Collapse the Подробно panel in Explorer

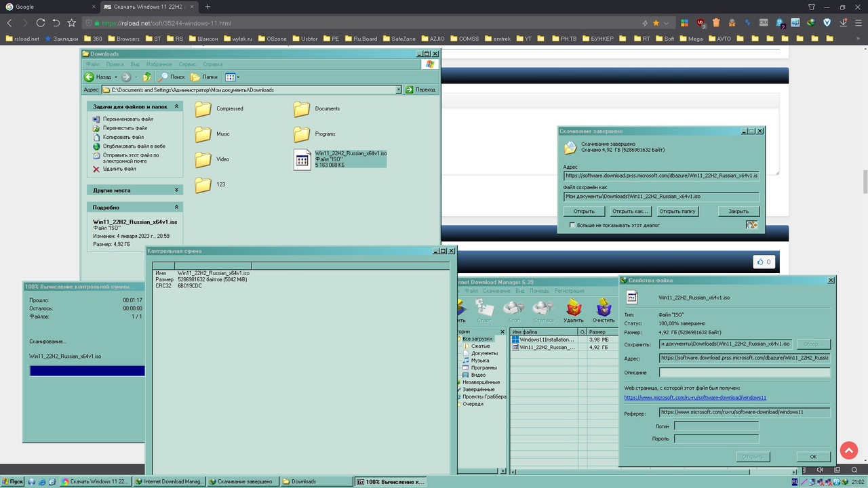175,207
